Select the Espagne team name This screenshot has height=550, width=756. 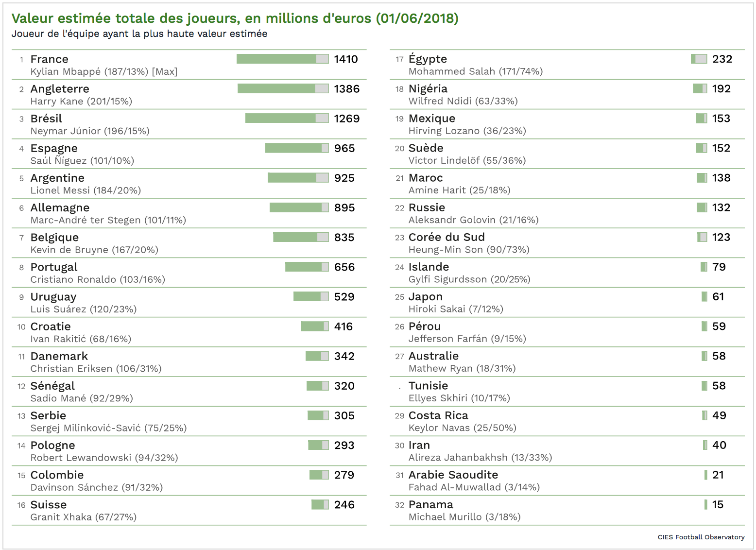click(54, 148)
